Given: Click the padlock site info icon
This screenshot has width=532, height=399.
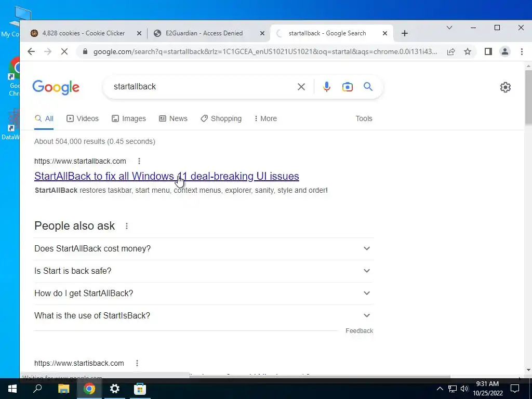Looking at the screenshot, I should tap(85, 51).
